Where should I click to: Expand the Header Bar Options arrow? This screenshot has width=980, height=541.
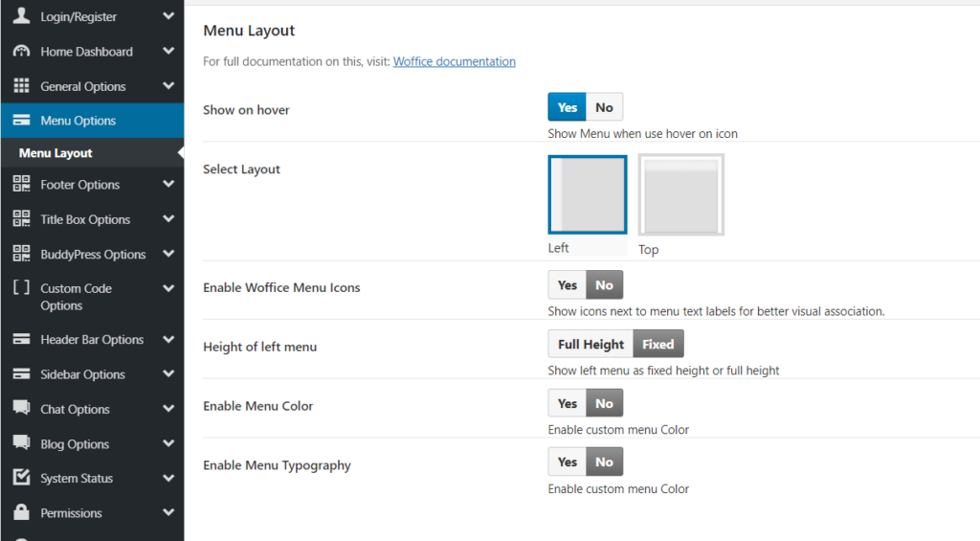pos(168,340)
